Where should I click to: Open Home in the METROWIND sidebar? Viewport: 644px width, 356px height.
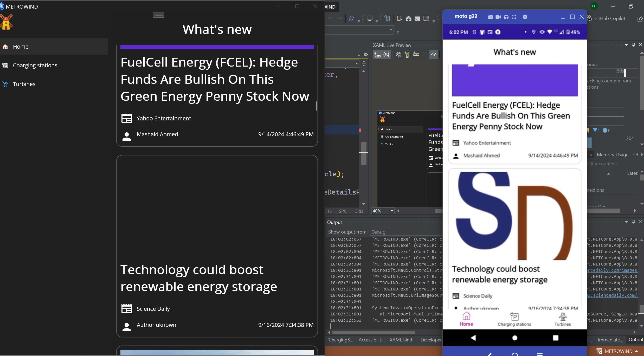click(54, 47)
